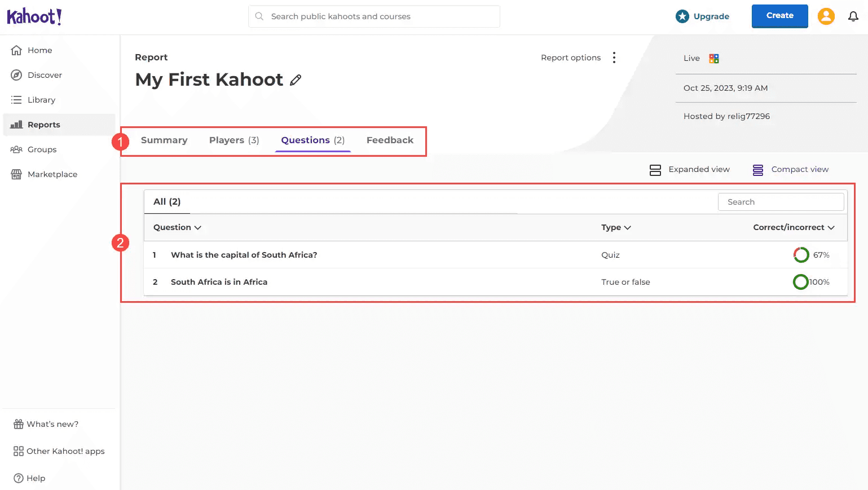Open question 'What is the capital of South Africa?'
868x490 pixels.
coord(244,255)
